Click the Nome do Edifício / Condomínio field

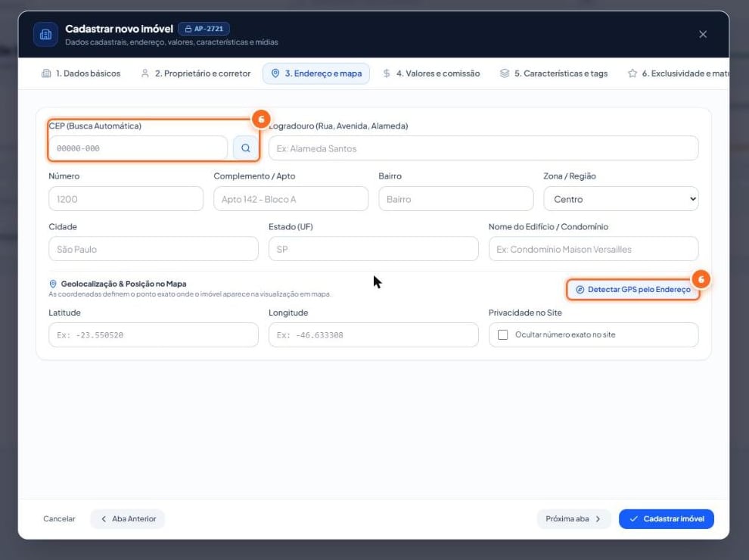click(x=593, y=249)
